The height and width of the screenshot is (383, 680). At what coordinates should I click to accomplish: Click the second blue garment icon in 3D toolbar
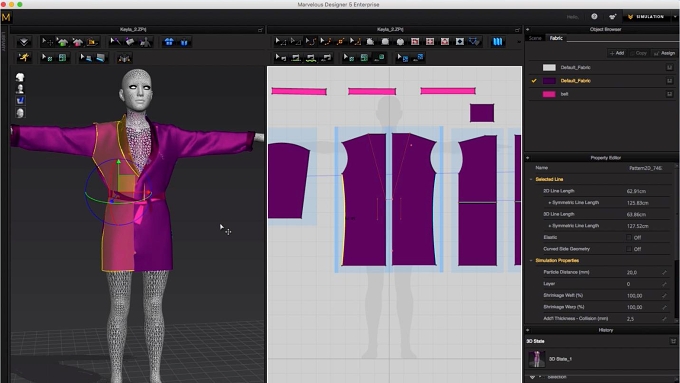click(x=184, y=42)
